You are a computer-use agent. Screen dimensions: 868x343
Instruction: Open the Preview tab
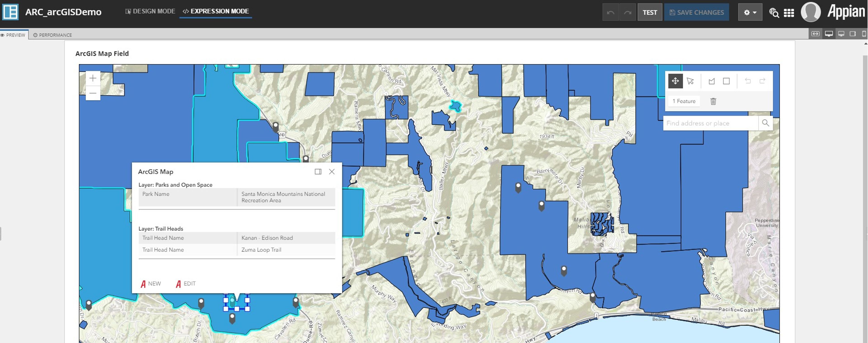pos(13,35)
